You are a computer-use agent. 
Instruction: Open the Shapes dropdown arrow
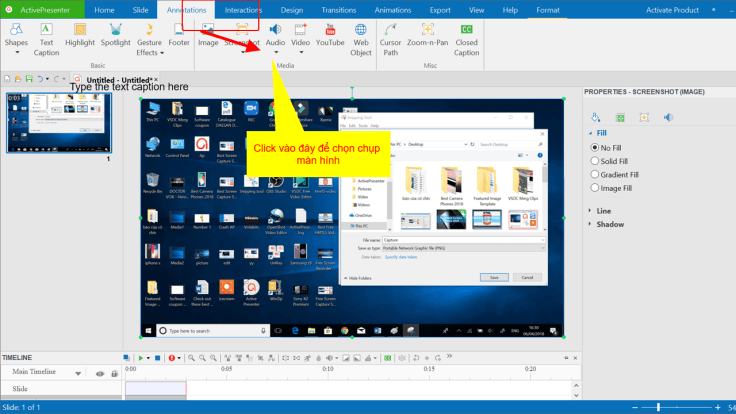17,53
